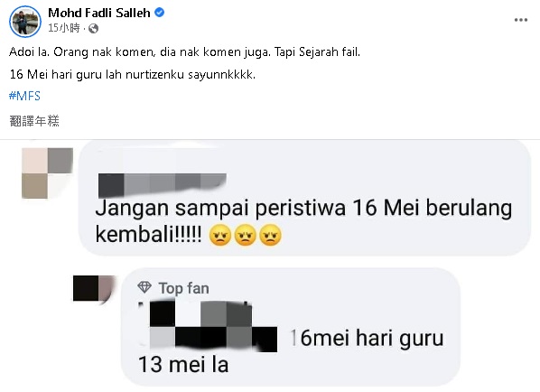Click the third angry emoji in comment
This screenshot has width=540, height=392.
click(270, 235)
